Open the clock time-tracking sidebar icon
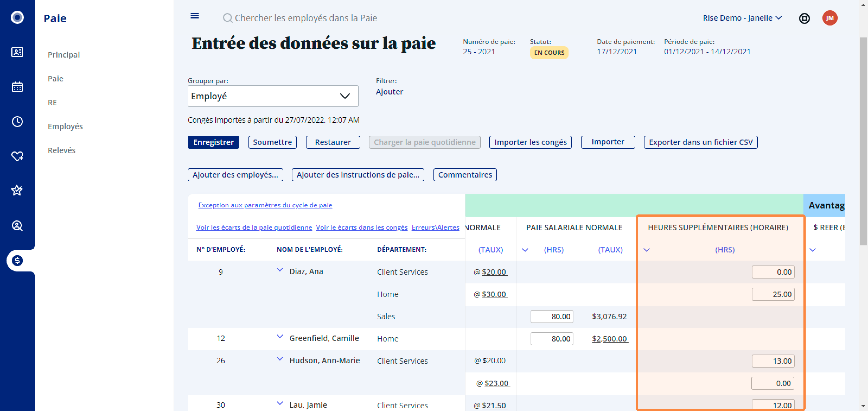The width and height of the screenshot is (868, 411). (17, 121)
